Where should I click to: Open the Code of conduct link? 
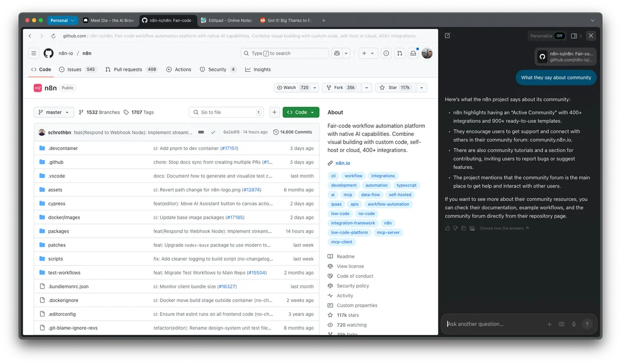click(355, 276)
